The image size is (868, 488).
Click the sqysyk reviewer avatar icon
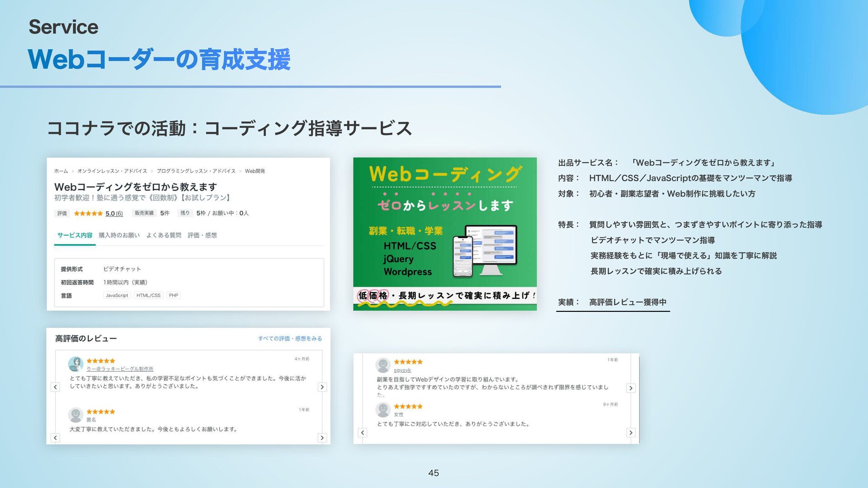pyautogui.click(x=383, y=365)
